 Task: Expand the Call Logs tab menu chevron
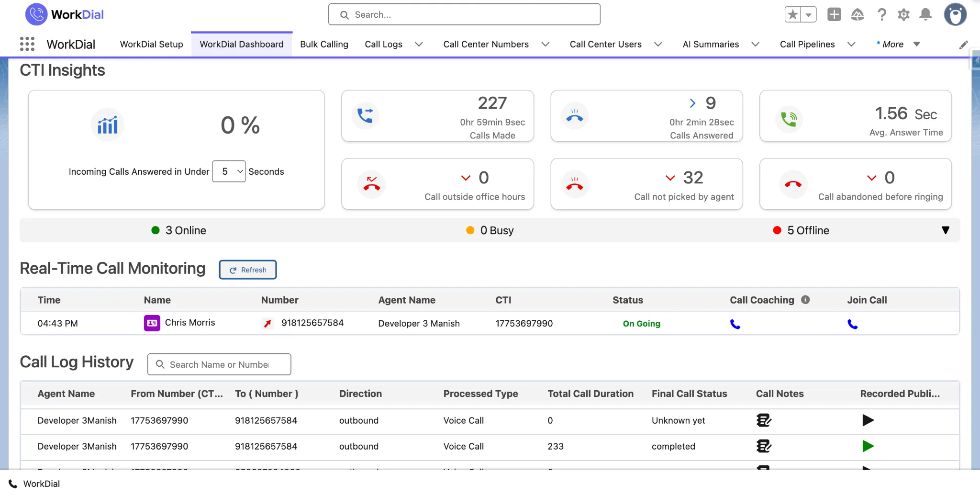pos(419,44)
